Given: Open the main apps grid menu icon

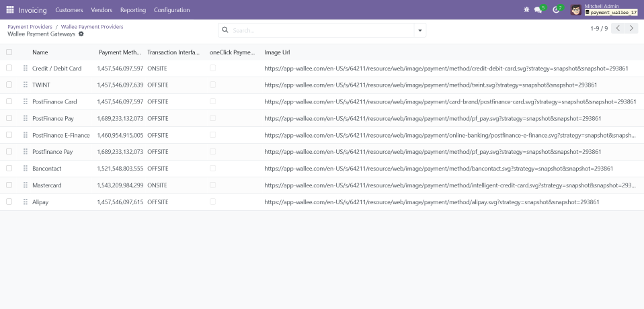Looking at the screenshot, I should coord(9,10).
